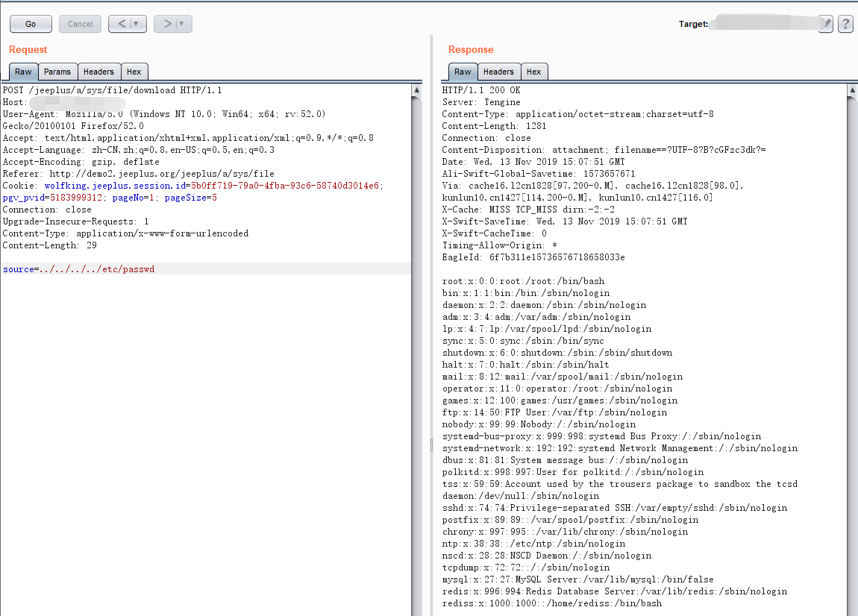
Task: Click the EagleId response header line
Action: tap(533, 257)
